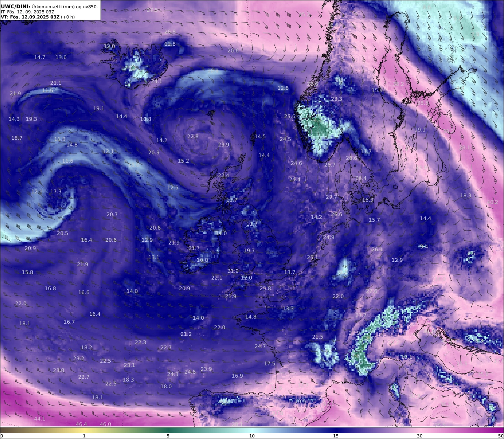This screenshot has width=504, height=439.
Task: Click the map value 25.8
Action: click(x=265, y=288)
